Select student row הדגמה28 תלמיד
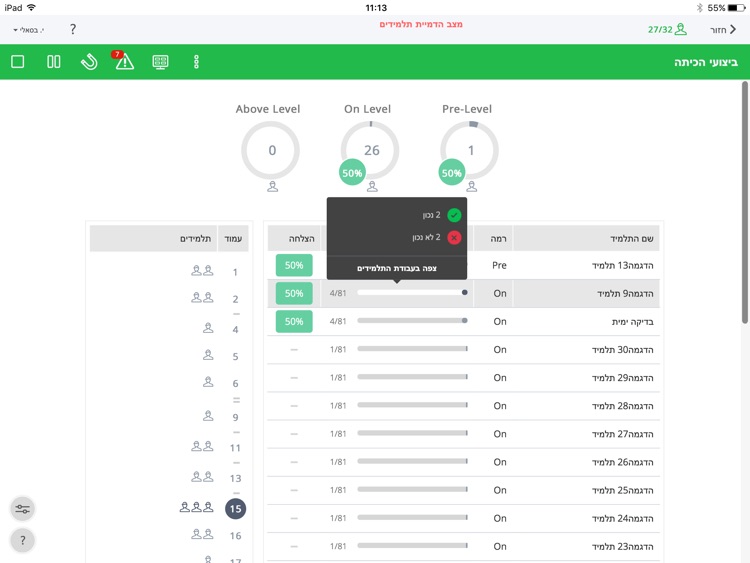The height and width of the screenshot is (563, 750). pos(463,406)
